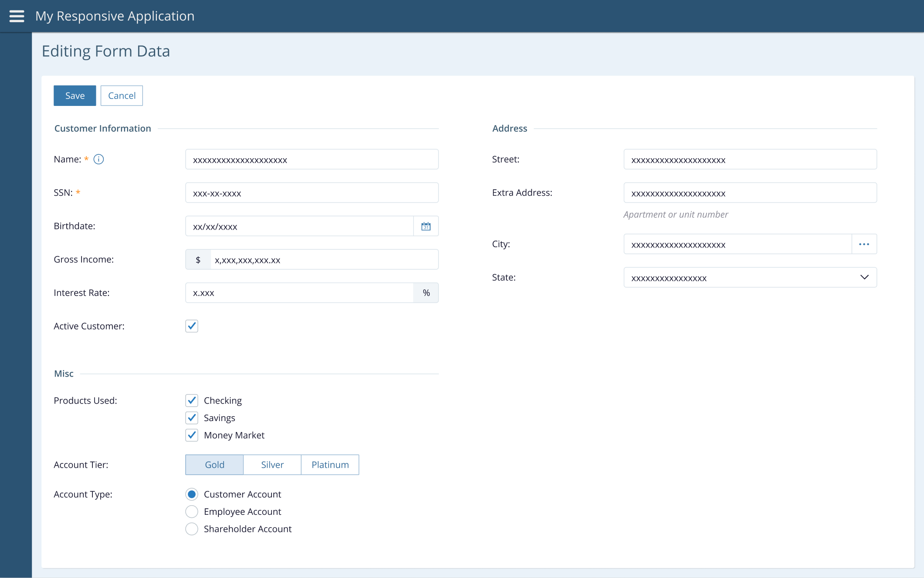This screenshot has width=924, height=578.
Task: Toggle the Active Customer checkbox
Action: point(192,326)
